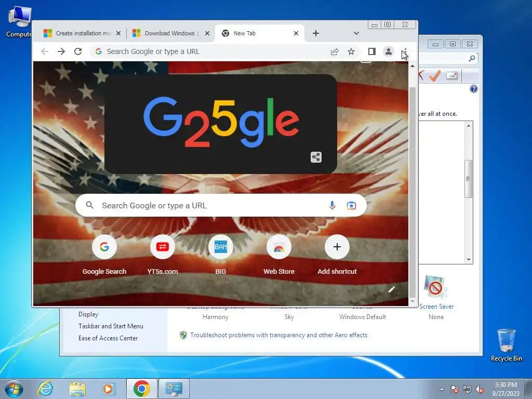Click the center Google search box
The width and height of the screenshot is (532, 399).
[221, 205]
